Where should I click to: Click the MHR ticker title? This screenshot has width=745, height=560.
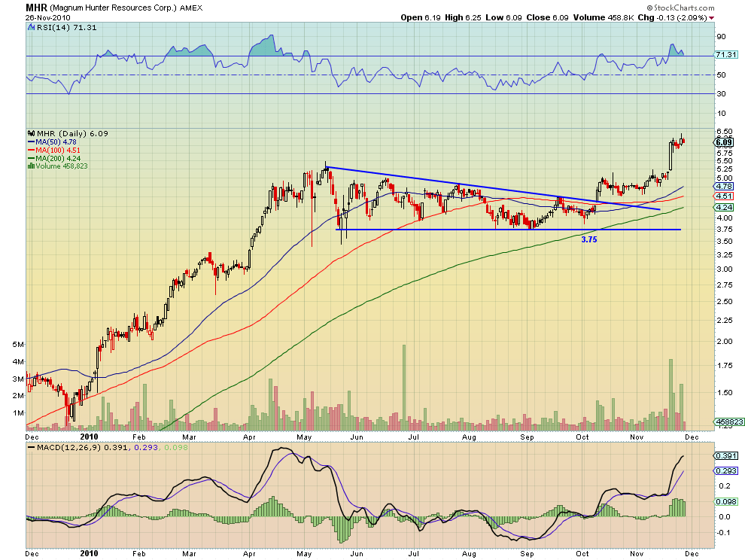click(x=37, y=8)
